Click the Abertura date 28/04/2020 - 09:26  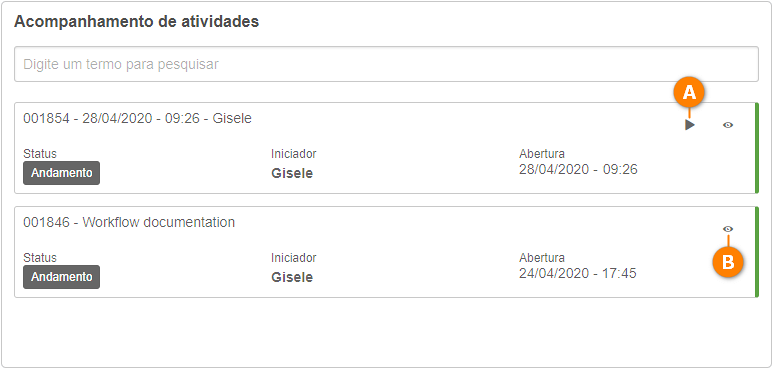click(578, 170)
